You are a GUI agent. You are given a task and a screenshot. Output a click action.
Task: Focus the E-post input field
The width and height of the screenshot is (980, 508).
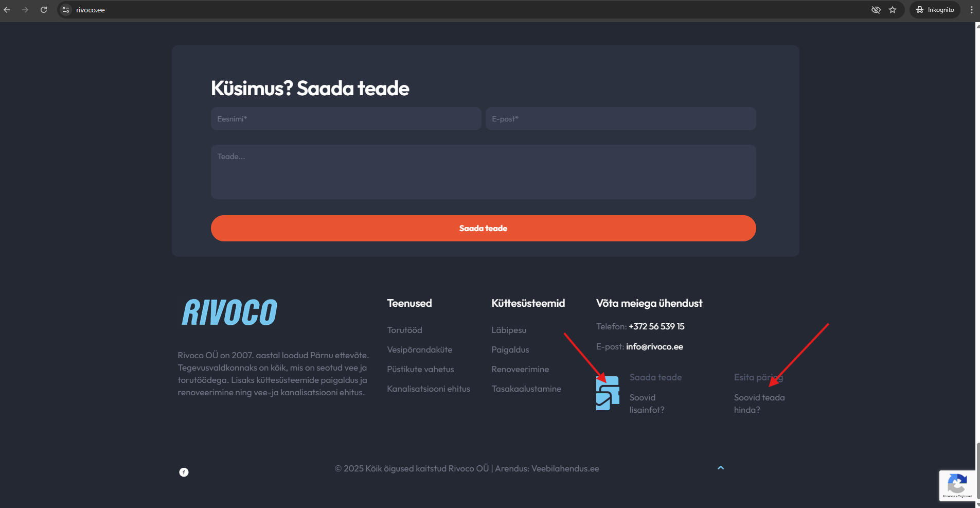point(620,119)
